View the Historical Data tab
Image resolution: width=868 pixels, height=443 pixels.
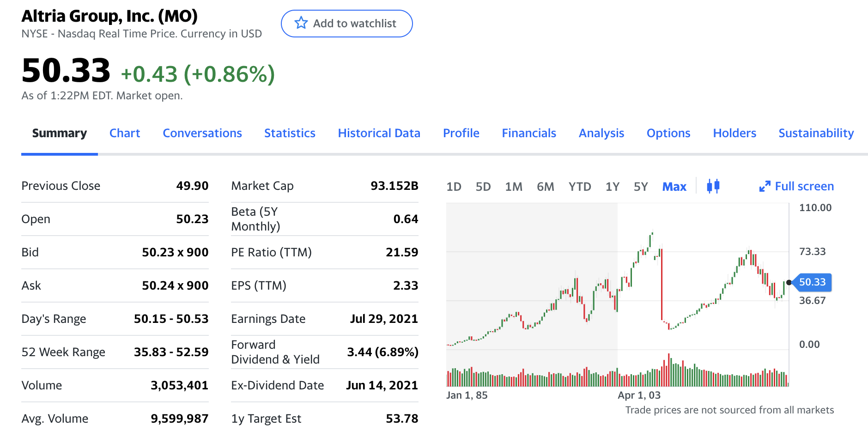tap(379, 133)
